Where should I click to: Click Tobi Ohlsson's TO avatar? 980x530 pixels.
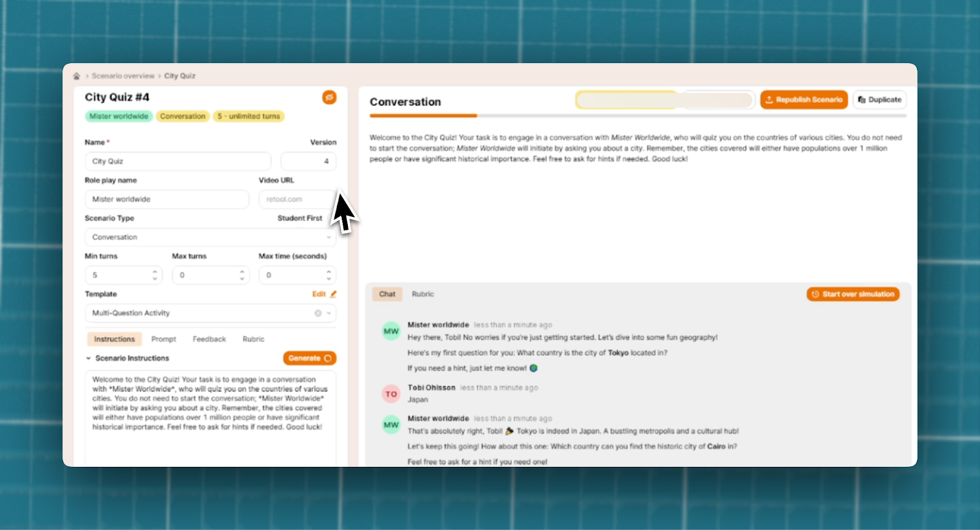point(391,394)
